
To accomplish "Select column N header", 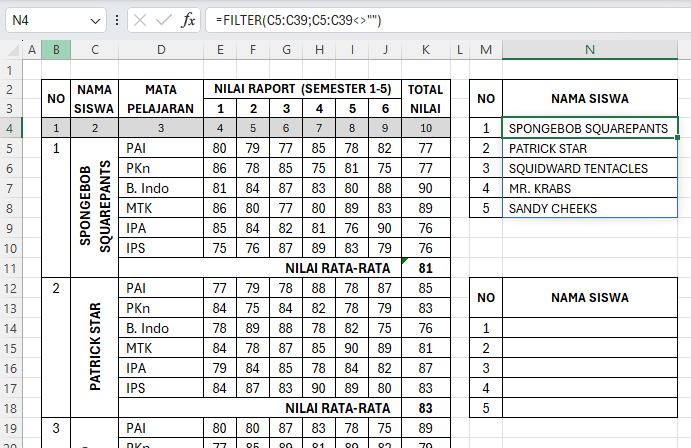I will tap(590, 50).
